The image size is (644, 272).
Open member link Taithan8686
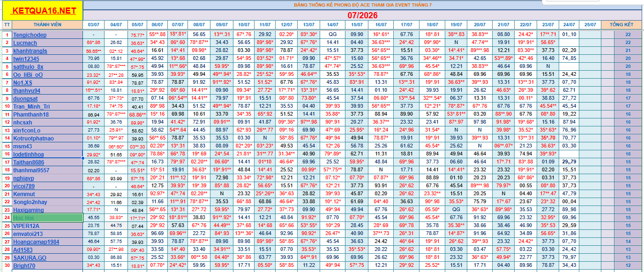tap(29, 162)
